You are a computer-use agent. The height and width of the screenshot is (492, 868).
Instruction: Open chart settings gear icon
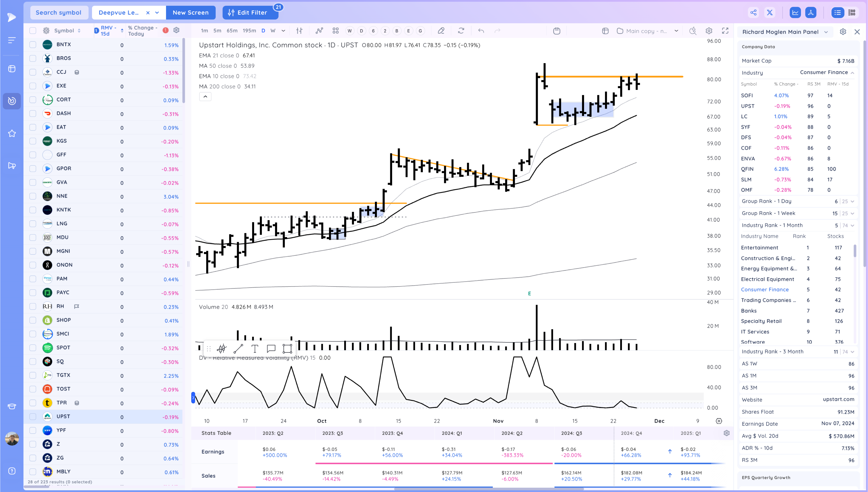(709, 31)
